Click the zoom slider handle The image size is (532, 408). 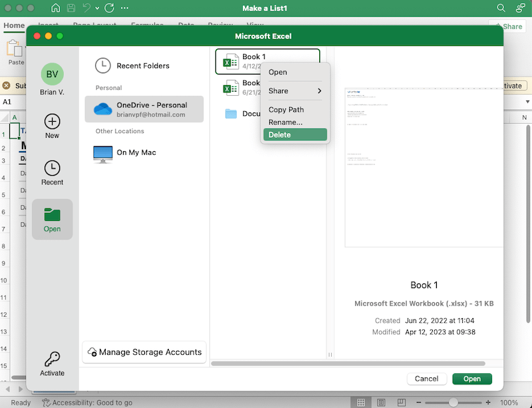point(454,403)
